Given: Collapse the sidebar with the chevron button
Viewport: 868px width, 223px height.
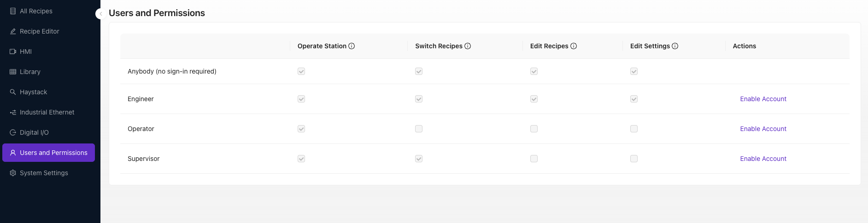Looking at the screenshot, I should 100,14.
